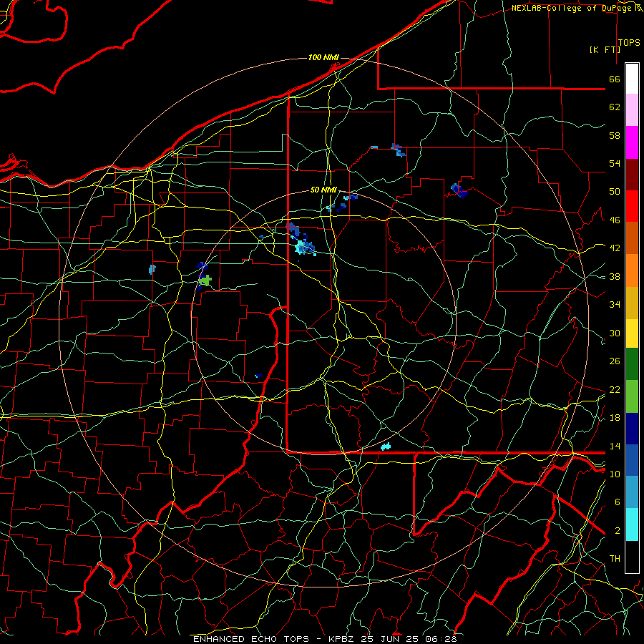
Task: Click the light green radar echo cell
Action: (x=205, y=280)
